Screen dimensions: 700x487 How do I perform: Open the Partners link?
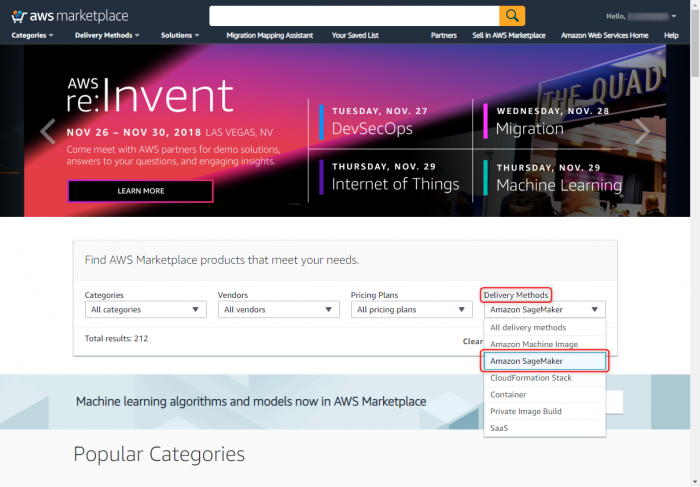click(x=443, y=35)
